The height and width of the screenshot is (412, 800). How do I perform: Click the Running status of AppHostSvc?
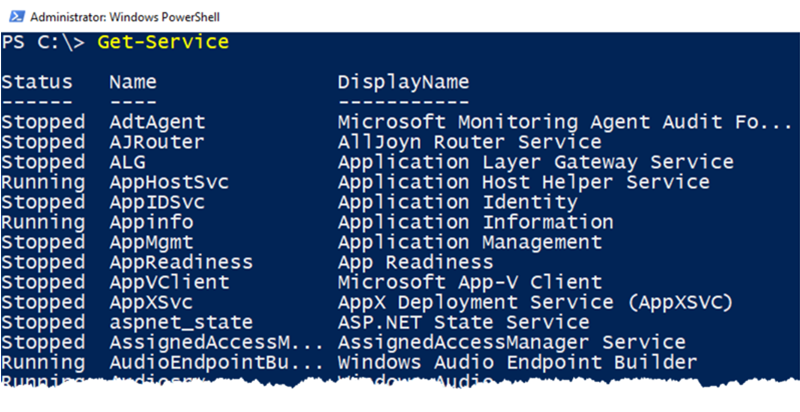(43, 182)
